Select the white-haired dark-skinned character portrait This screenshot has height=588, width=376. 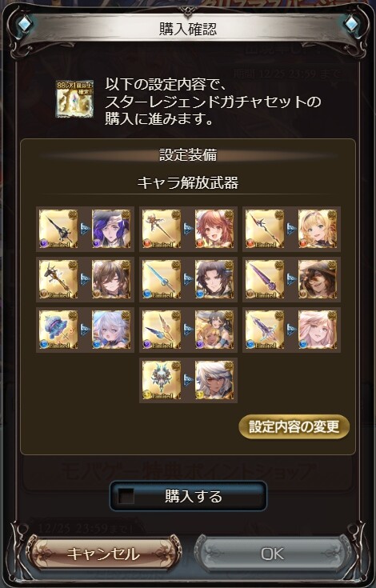[214, 381]
